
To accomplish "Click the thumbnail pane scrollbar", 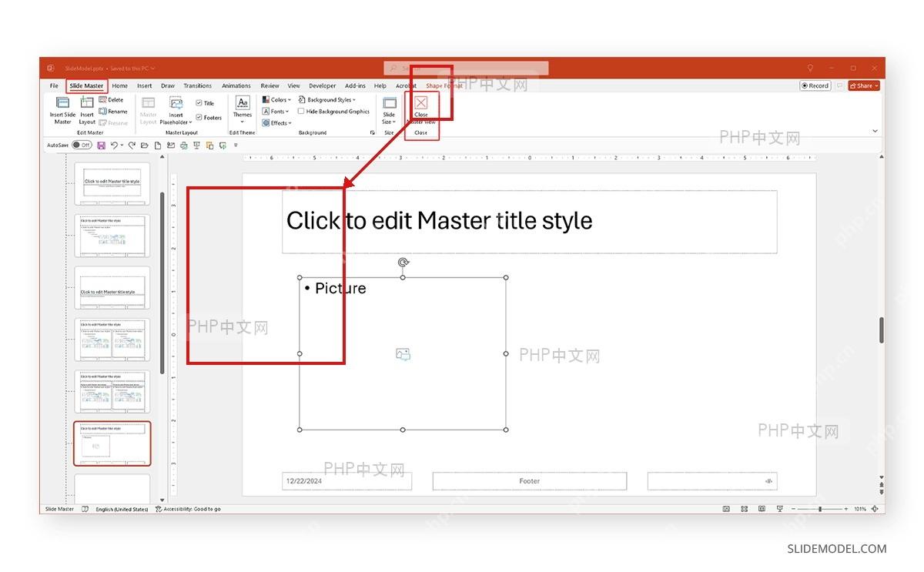I will click(162, 283).
